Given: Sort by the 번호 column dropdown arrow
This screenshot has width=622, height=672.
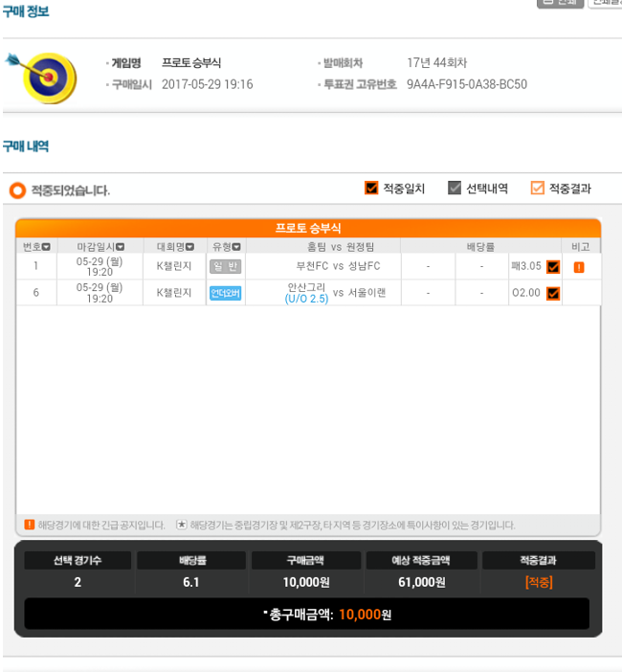Looking at the screenshot, I should click(46, 247).
